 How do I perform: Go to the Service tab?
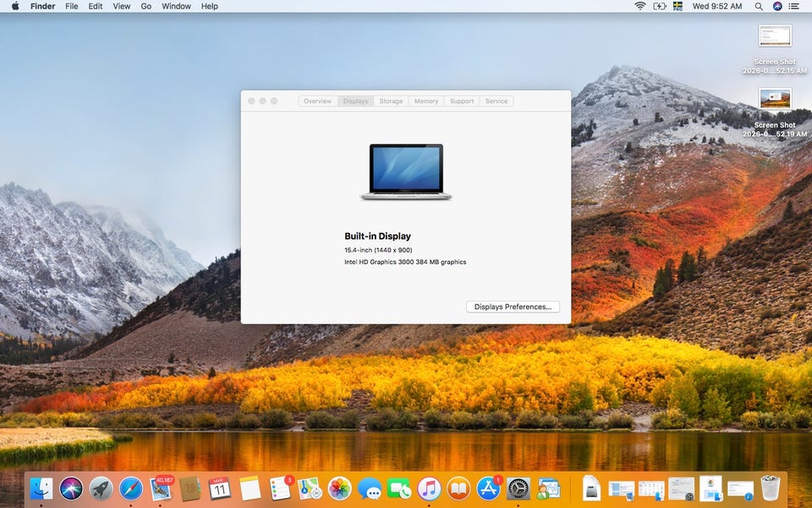497,101
